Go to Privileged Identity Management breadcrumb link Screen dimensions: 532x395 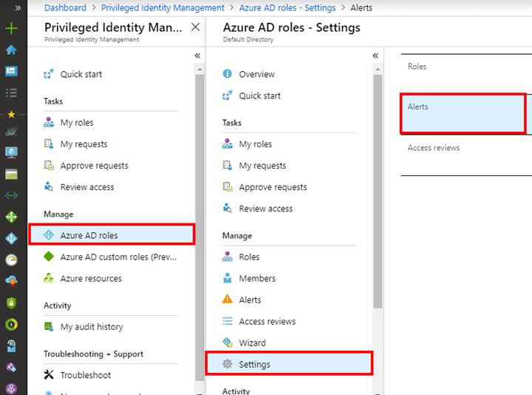click(163, 7)
